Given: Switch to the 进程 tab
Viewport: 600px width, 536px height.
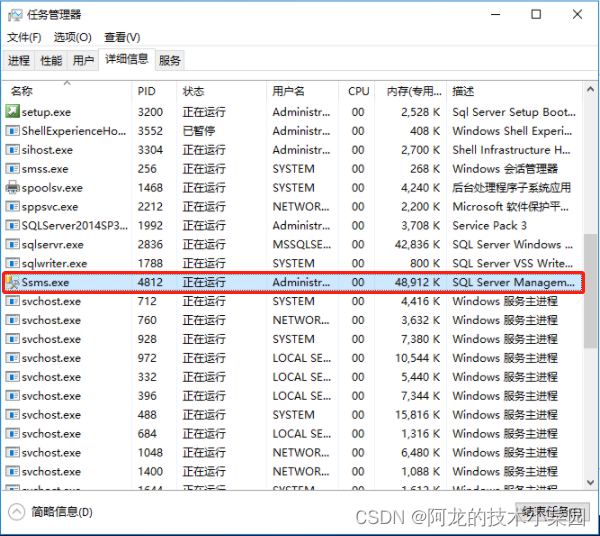Looking at the screenshot, I should point(19,60).
